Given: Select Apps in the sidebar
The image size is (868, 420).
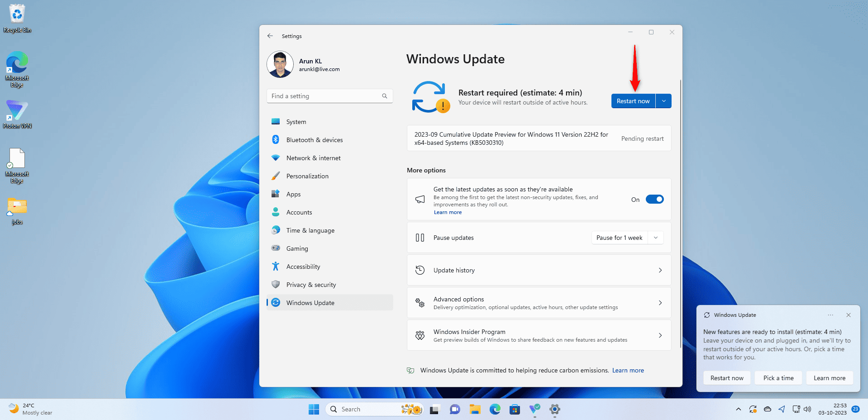Looking at the screenshot, I should click(x=330, y=194).
